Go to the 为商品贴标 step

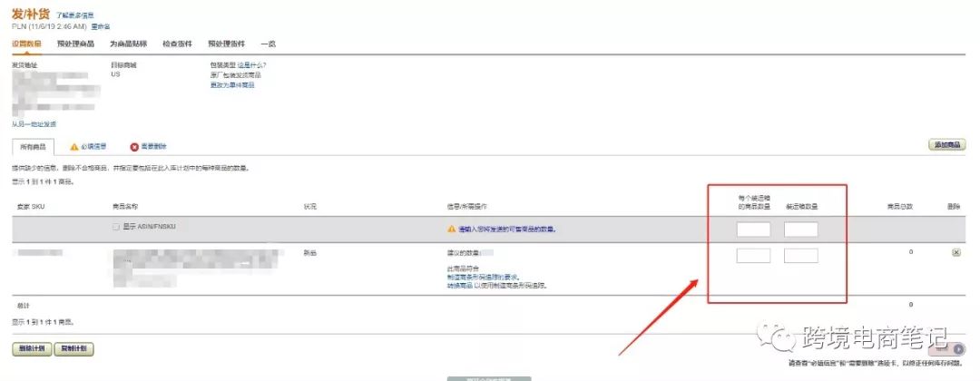pyautogui.click(x=128, y=43)
